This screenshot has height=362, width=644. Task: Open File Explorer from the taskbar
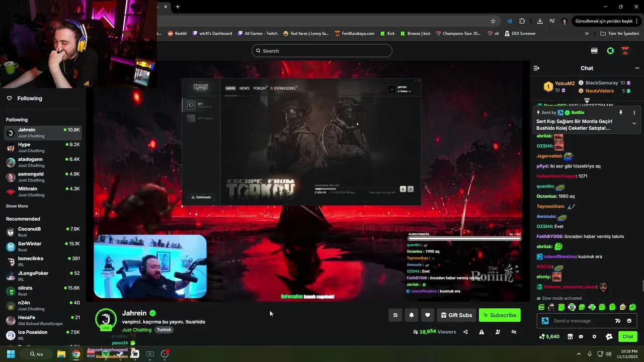pyautogui.click(x=61, y=354)
